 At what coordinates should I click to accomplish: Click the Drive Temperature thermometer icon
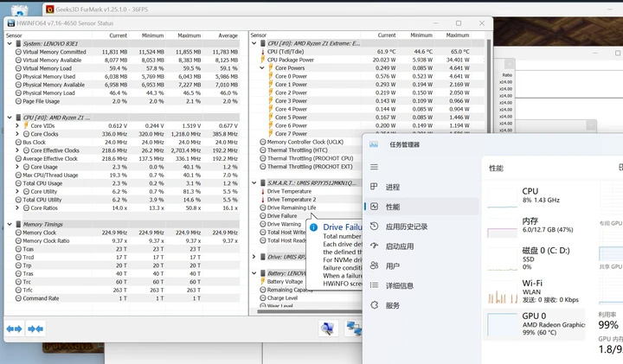point(262,191)
